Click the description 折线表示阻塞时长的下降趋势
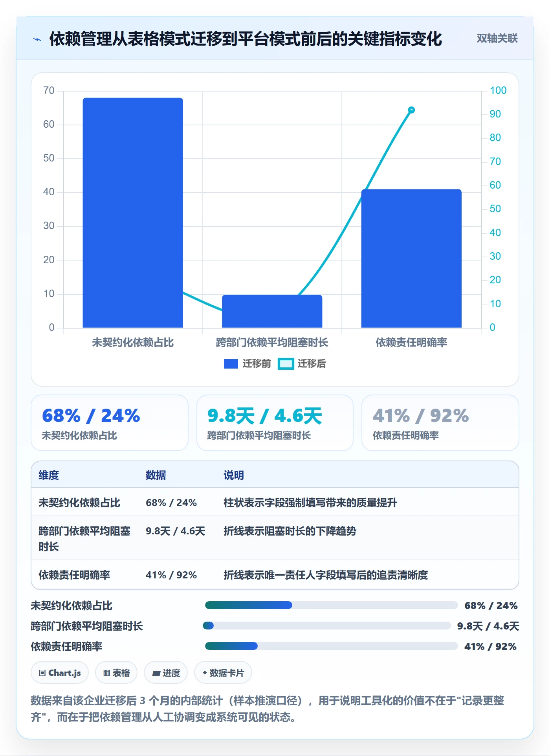This screenshot has height=756, width=550. coord(290,531)
